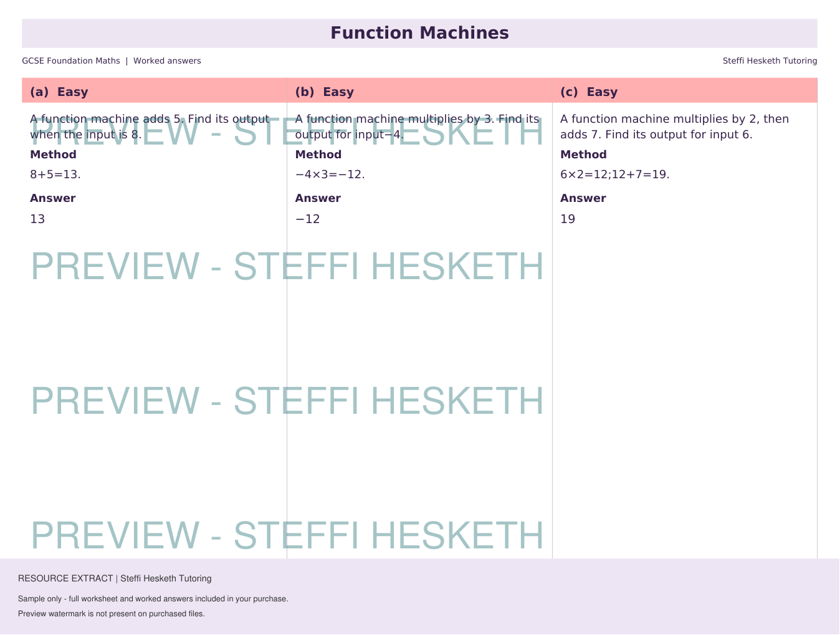Viewport: 840px width, 635px height.
Task: Click Worked answers label
Action: pyautogui.click(x=167, y=61)
